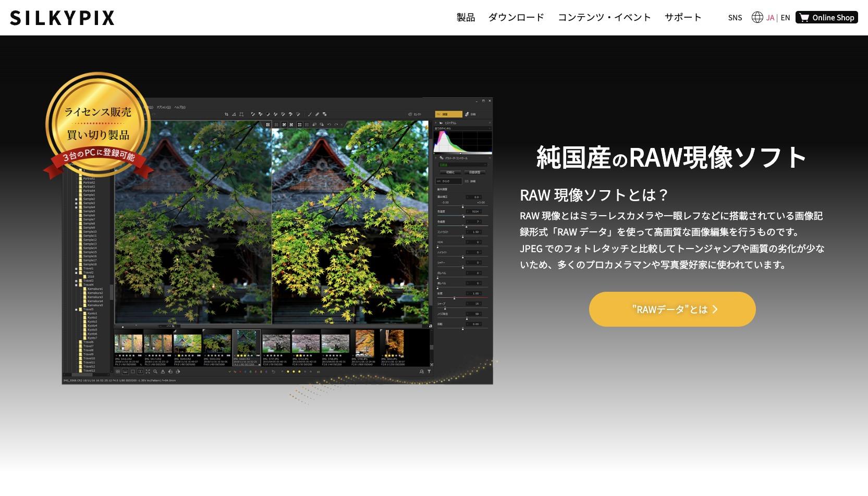
Task: Open the 製品 menu
Action: 466,18
